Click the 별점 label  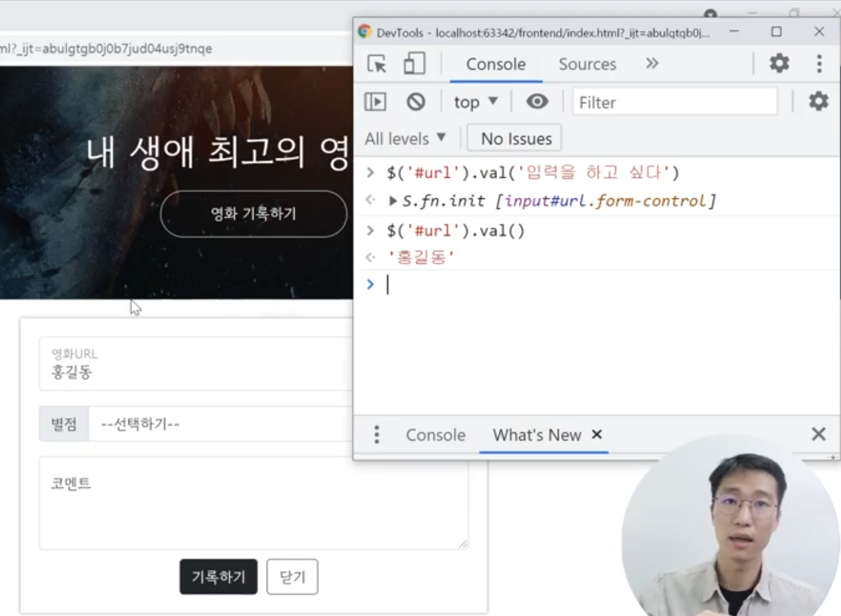pos(64,424)
